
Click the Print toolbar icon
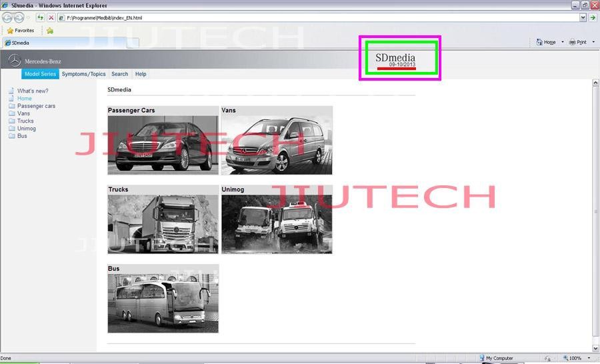(572, 42)
